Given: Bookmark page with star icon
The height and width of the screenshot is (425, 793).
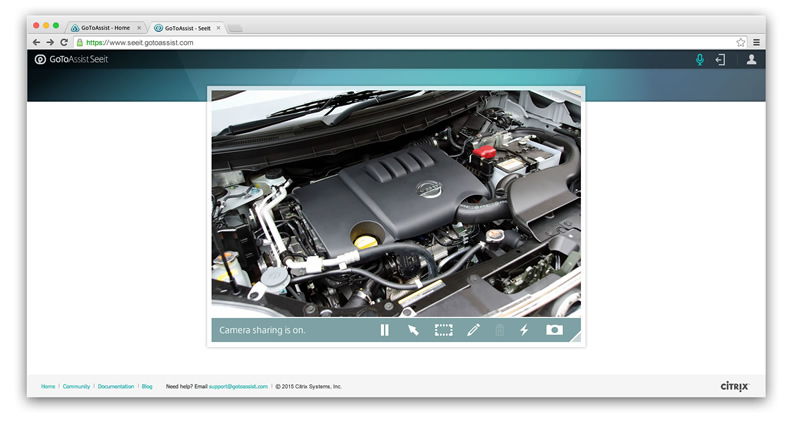Looking at the screenshot, I should [740, 42].
